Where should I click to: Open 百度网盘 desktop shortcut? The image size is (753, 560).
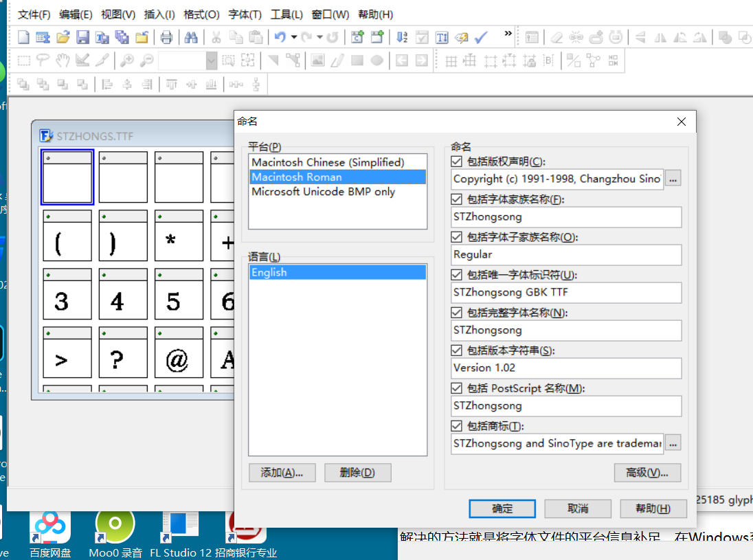point(50,534)
